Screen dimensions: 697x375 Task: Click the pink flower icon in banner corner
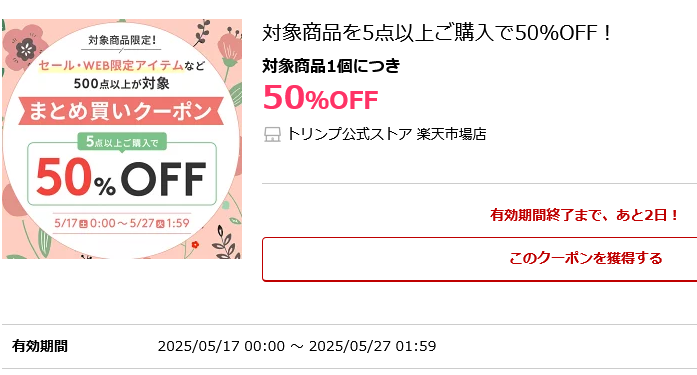25,46
